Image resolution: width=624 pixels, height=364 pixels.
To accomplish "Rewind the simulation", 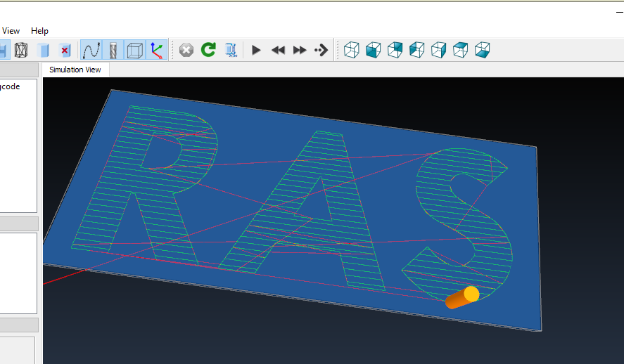I will coord(279,50).
